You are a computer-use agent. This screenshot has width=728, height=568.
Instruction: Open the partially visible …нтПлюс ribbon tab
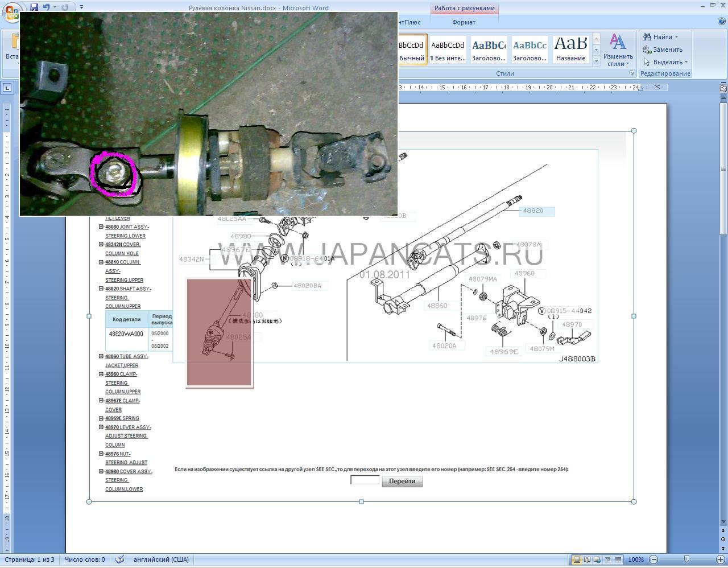pos(409,22)
